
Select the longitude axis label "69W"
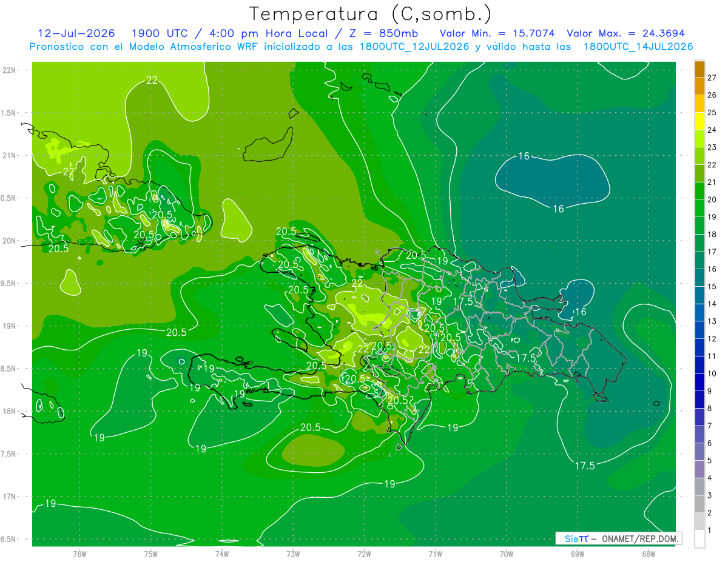point(578,554)
